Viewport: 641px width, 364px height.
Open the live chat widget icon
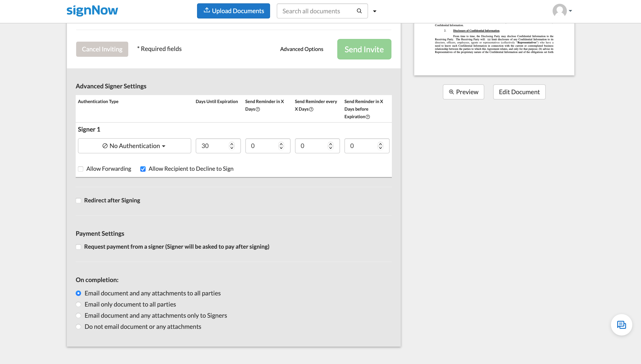(621, 325)
